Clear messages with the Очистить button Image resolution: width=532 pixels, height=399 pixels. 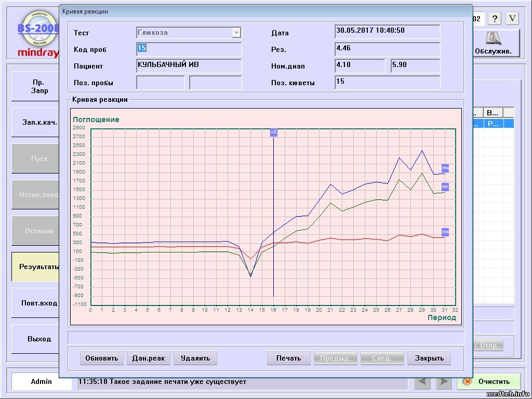[488, 382]
